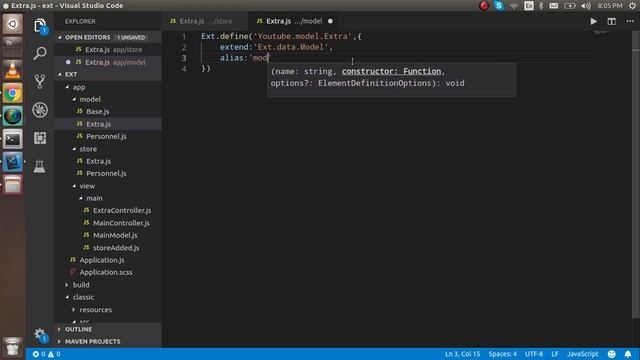Show errors and warnings count
The height and width of the screenshot is (360, 640).
[x=47, y=354]
